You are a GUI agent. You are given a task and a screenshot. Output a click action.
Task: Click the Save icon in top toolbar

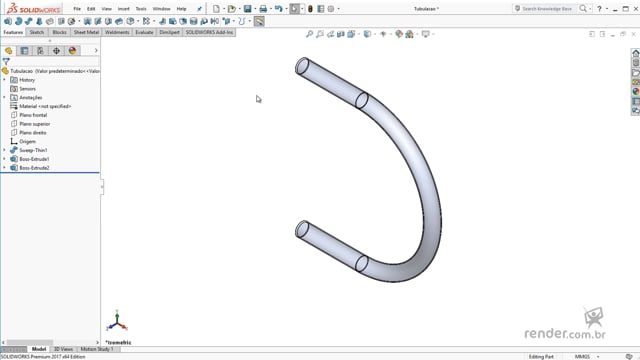pos(247,9)
